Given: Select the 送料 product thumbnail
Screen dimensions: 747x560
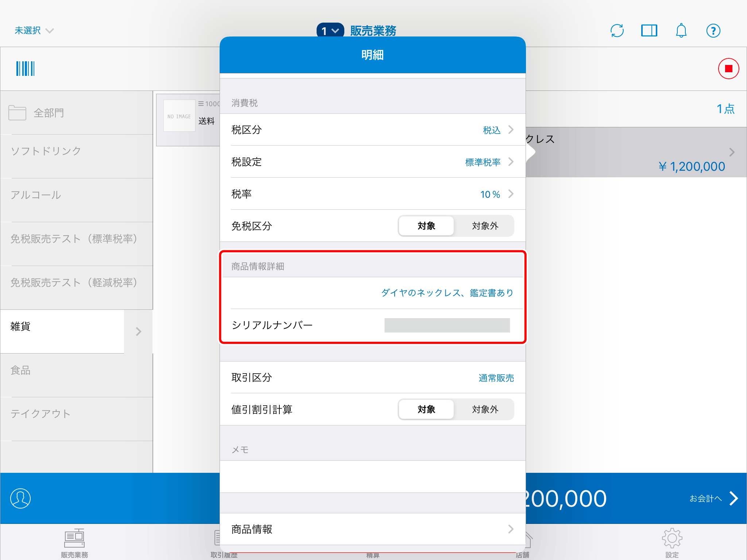Looking at the screenshot, I should click(179, 116).
